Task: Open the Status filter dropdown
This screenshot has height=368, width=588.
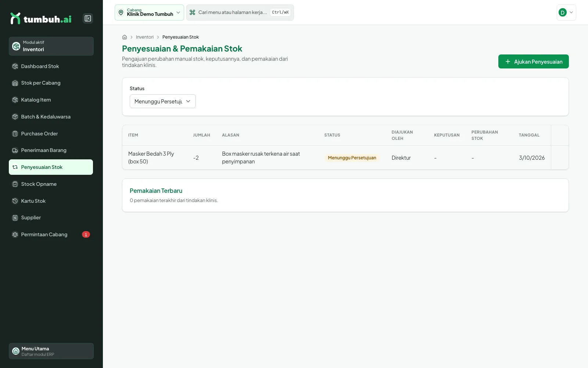Action: (x=163, y=101)
